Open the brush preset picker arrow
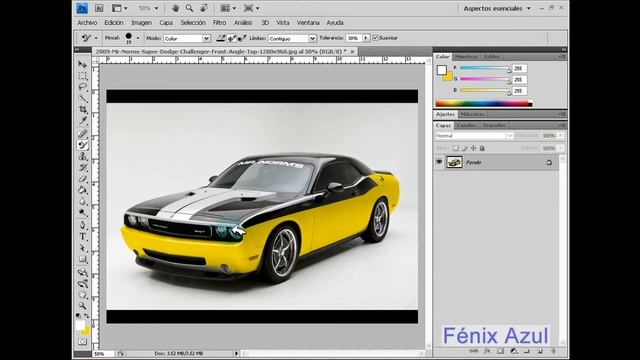This screenshot has width=640, height=360. (x=138, y=38)
